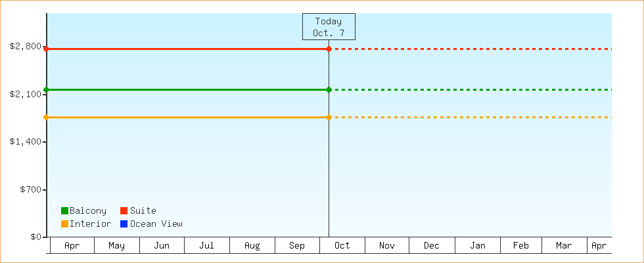The height and width of the screenshot is (263, 644).
Task: Click the Balcony price point at Today
Action: (329, 89)
